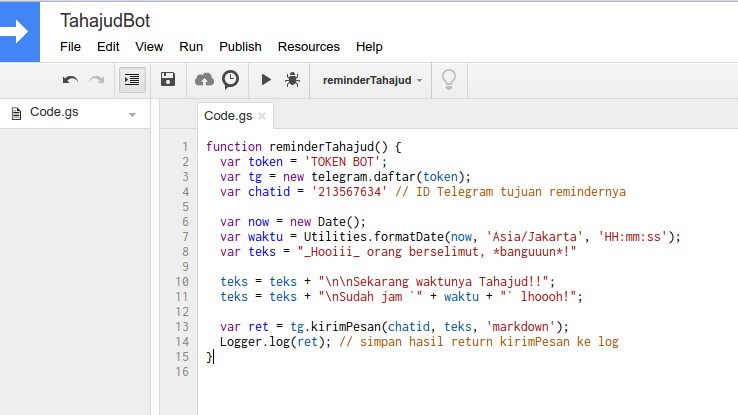
Task: Open the Publish menu
Action: tap(240, 46)
